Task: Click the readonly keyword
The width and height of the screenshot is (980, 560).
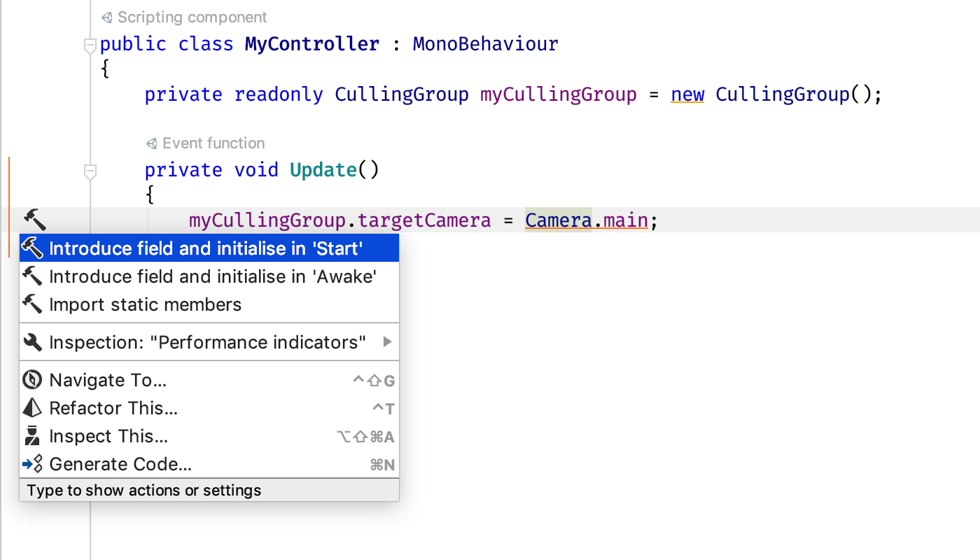Action: (279, 94)
